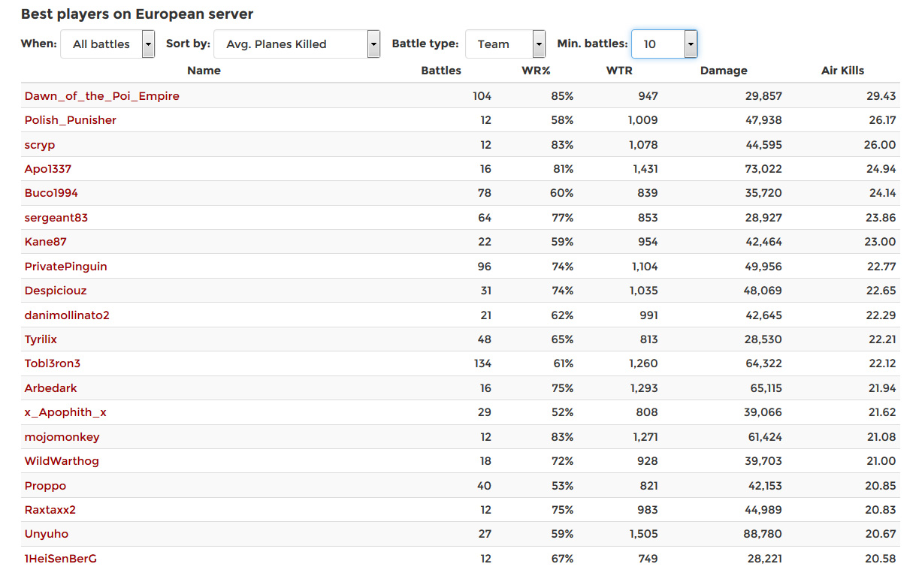
Task: Expand the Sort by Avg. Planes Killed dropdown
Action: pyautogui.click(x=297, y=44)
